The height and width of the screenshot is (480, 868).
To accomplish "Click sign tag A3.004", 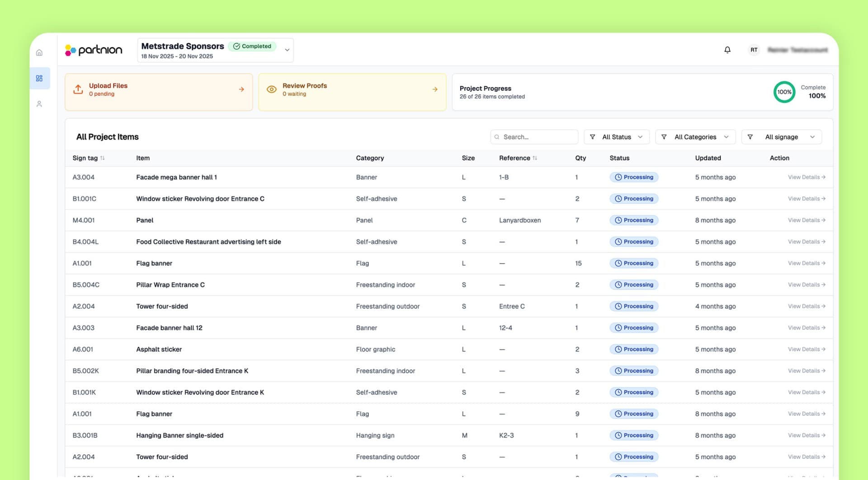I will click(84, 177).
